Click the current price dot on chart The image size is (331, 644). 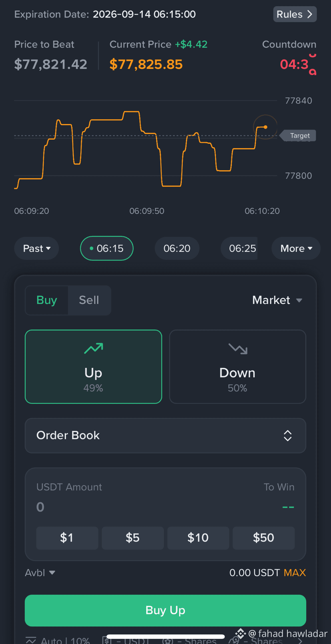coord(265,127)
